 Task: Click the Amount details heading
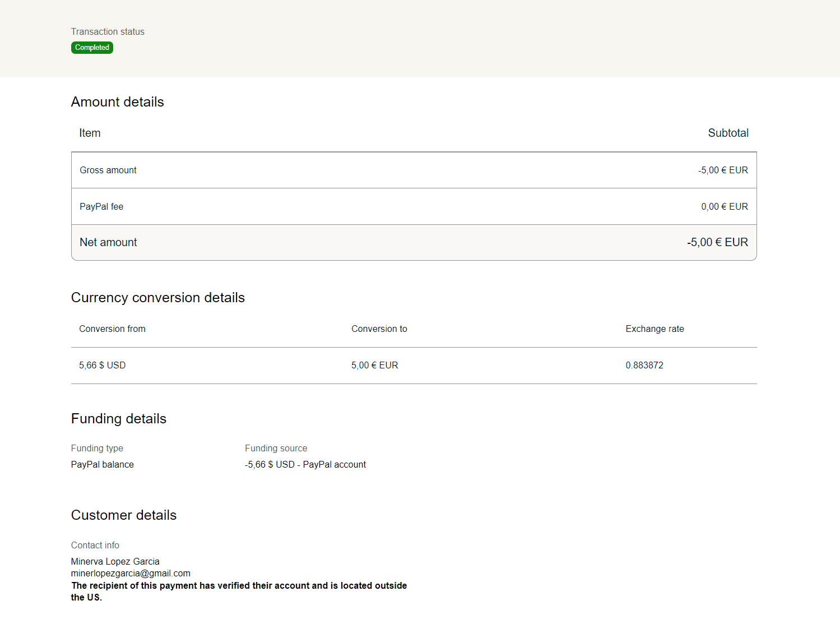tap(117, 102)
